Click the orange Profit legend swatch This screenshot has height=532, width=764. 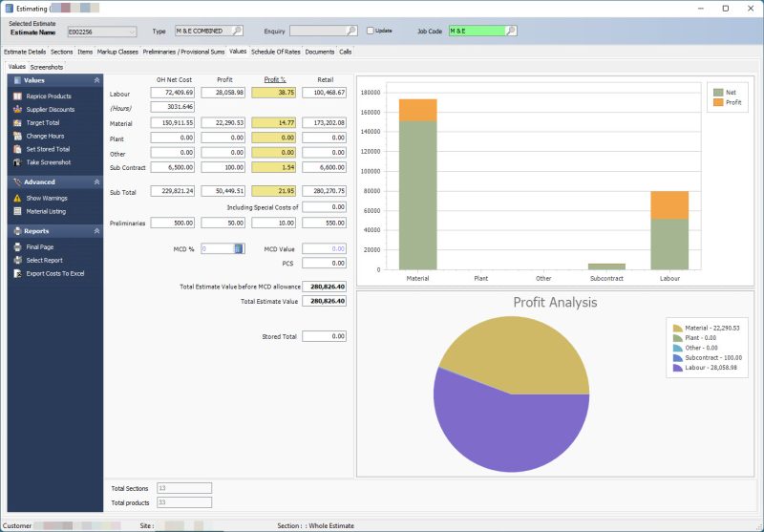718,102
